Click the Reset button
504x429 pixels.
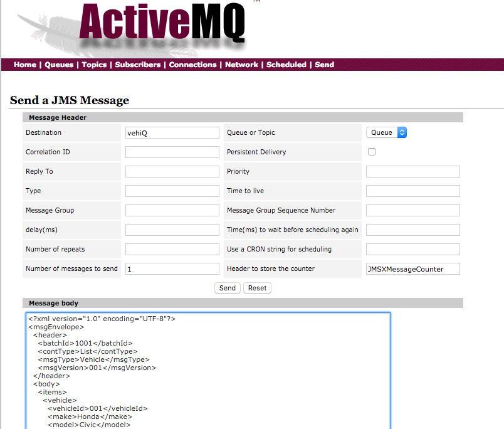coord(257,288)
